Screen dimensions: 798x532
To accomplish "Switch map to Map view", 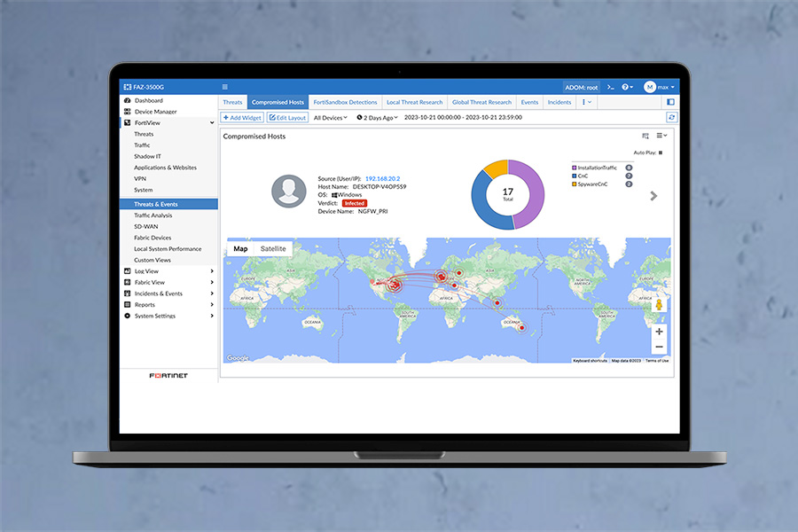I will pyautogui.click(x=240, y=249).
